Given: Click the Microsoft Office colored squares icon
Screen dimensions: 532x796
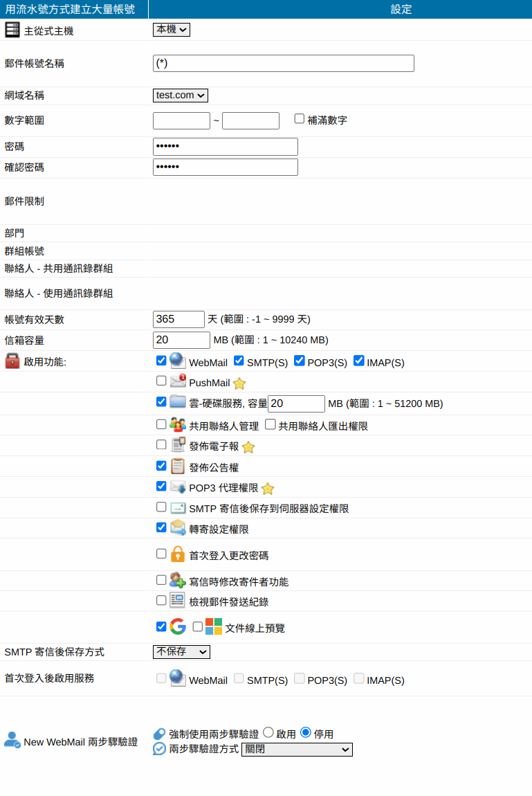Looking at the screenshot, I should pyautogui.click(x=214, y=627).
